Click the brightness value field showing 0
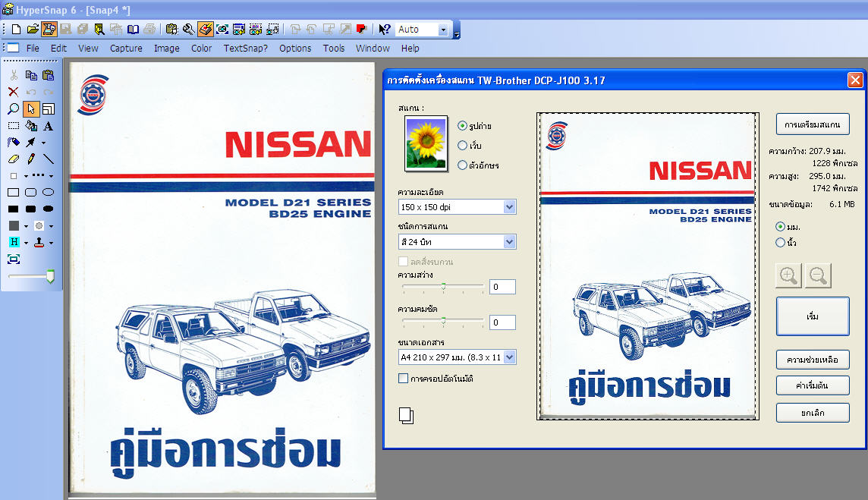 pyautogui.click(x=502, y=287)
